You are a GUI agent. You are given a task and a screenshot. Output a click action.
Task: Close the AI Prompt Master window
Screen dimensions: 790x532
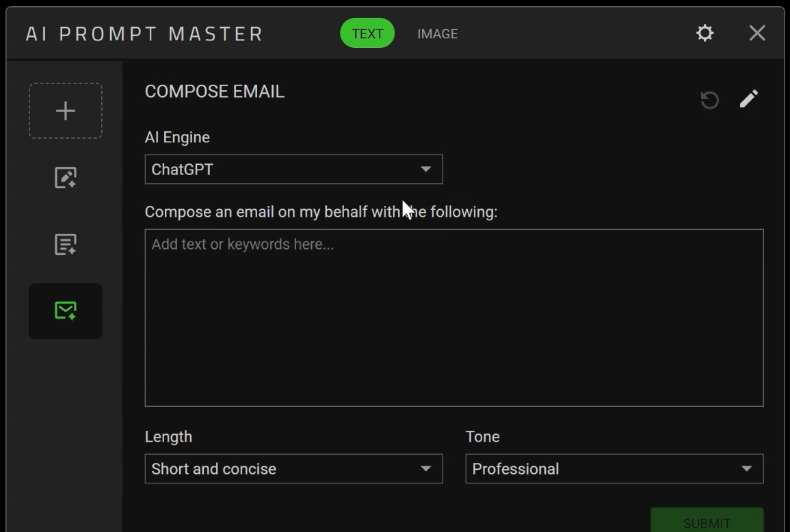pos(756,33)
